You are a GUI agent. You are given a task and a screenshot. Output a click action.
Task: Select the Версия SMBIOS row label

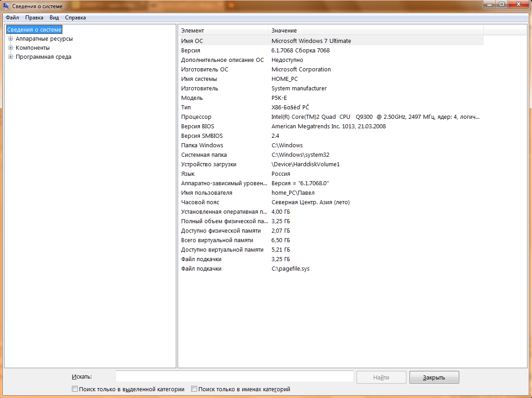(x=202, y=136)
